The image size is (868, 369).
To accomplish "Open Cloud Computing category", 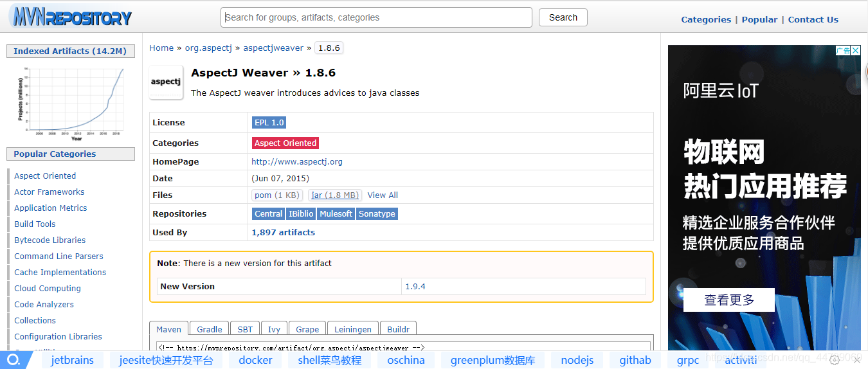I will coord(48,288).
